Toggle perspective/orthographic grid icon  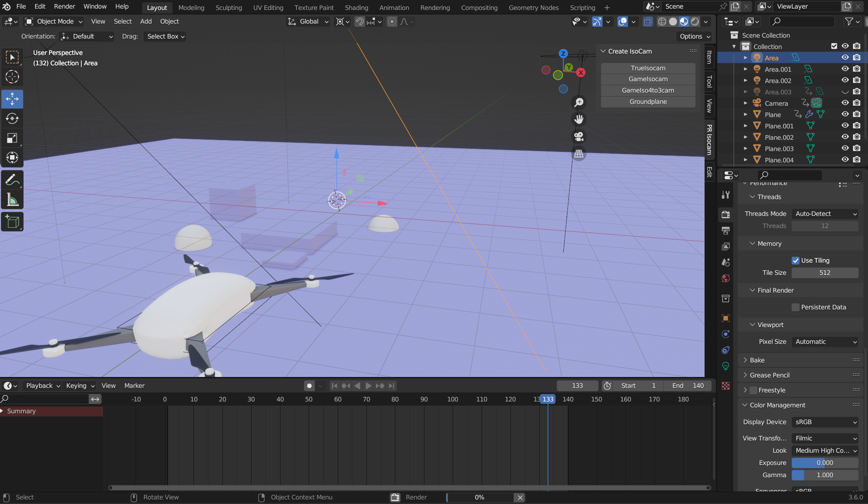tap(579, 154)
